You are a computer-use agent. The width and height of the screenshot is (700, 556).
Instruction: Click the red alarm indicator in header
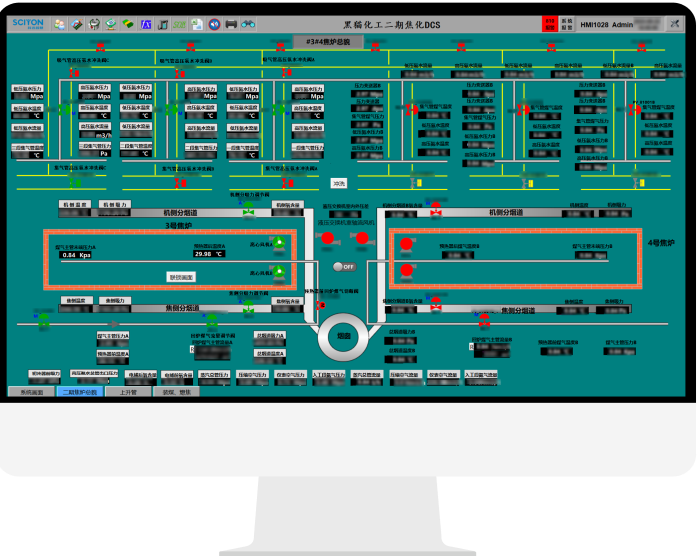(549, 24)
